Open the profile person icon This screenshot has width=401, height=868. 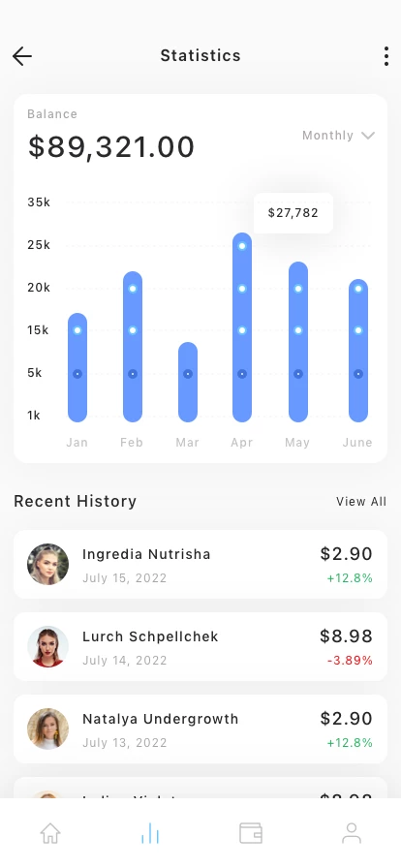click(x=352, y=833)
